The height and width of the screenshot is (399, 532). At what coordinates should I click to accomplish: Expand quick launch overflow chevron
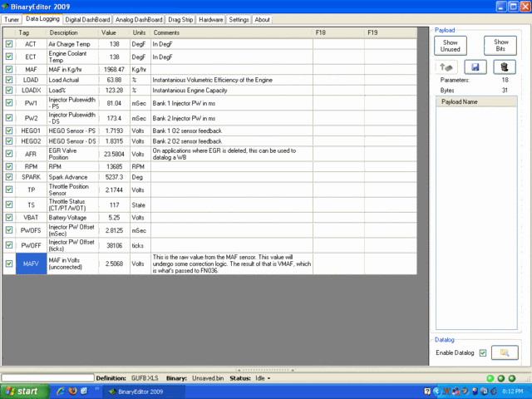click(x=96, y=389)
